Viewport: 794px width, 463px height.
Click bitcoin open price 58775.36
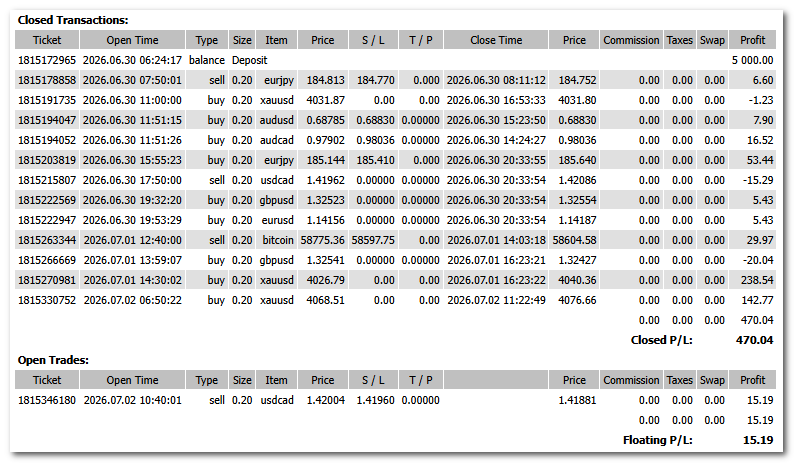coord(323,240)
